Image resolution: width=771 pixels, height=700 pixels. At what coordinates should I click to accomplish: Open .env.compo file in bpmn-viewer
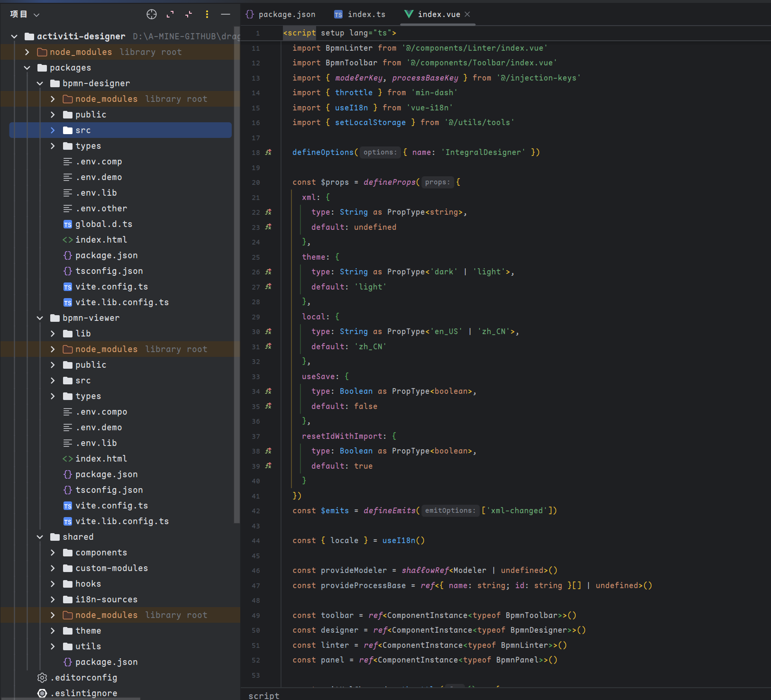click(101, 411)
